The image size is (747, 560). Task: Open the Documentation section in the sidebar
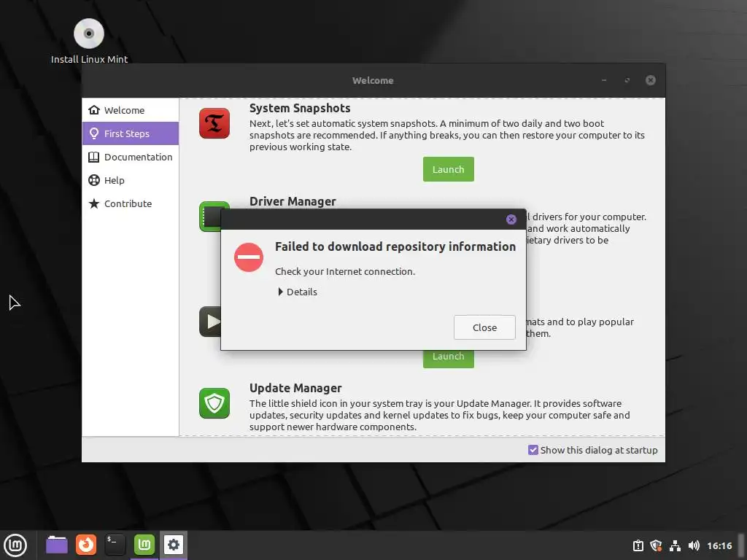(x=131, y=157)
